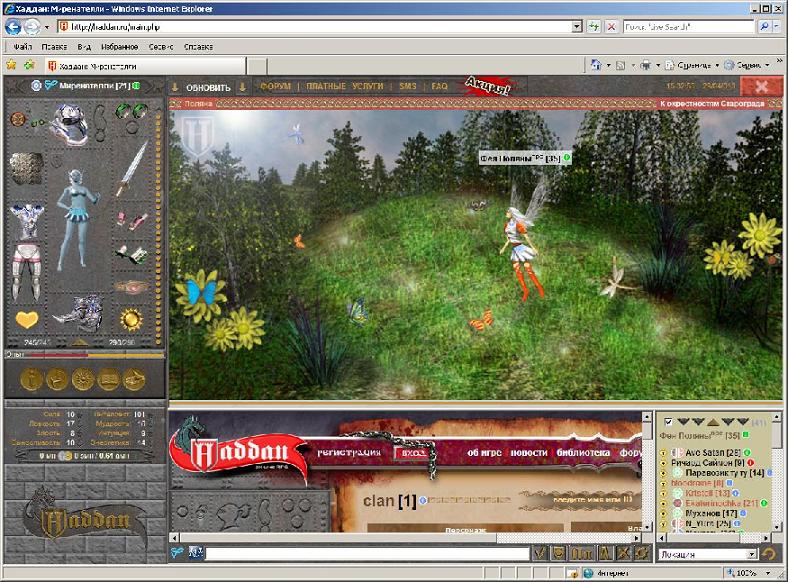
Task: Click the red Акция banner
Action: click(488, 86)
